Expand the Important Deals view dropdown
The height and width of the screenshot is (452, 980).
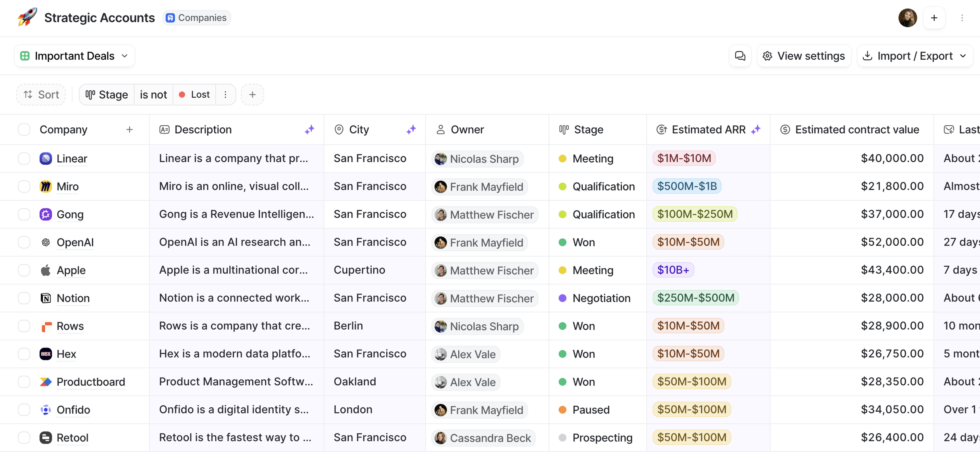point(75,56)
